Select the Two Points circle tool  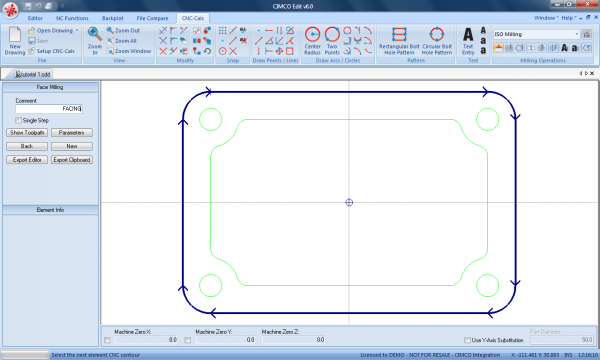click(332, 34)
